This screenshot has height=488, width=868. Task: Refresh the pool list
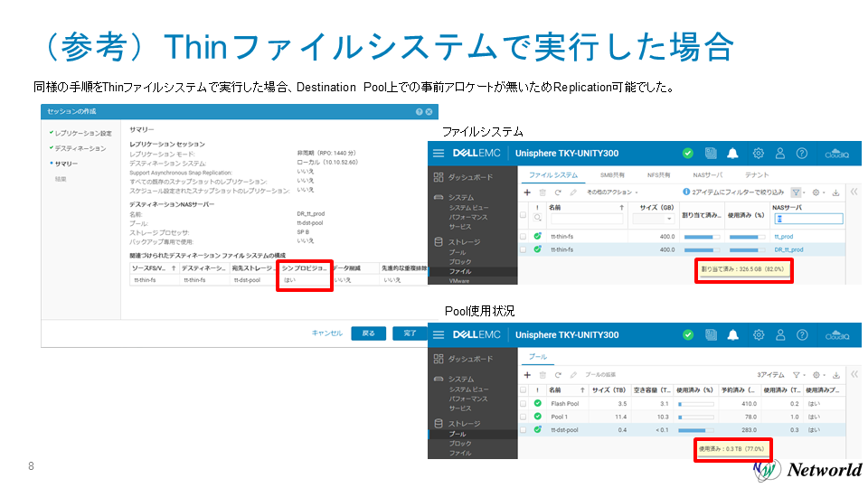pos(558,374)
